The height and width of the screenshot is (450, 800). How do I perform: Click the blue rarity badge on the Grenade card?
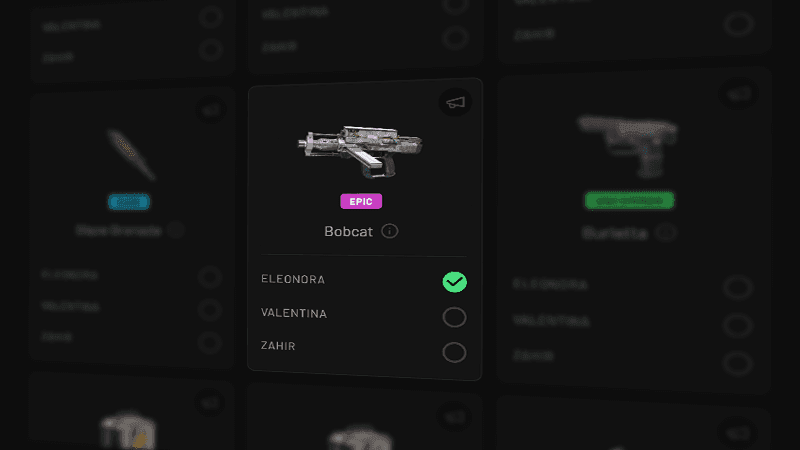(129, 202)
